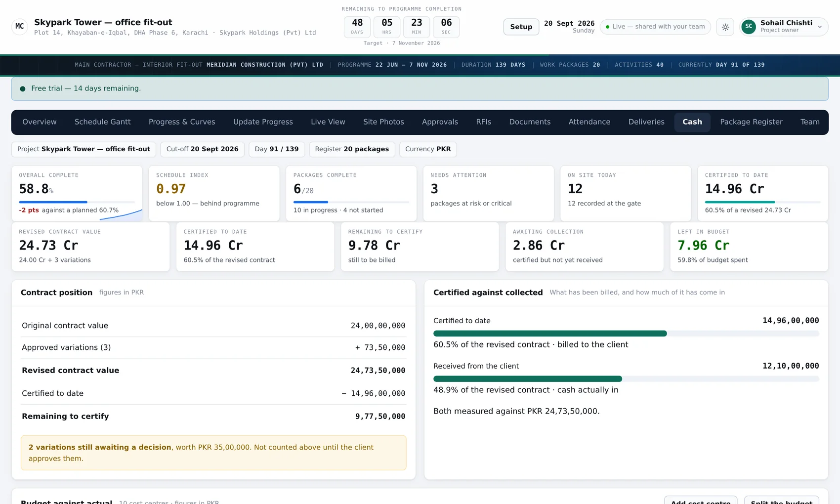840x504 pixels.
Task: Select the Cash tab
Action: coord(692,122)
